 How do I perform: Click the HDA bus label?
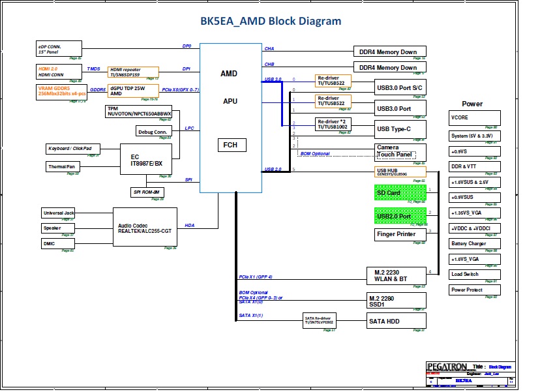click(189, 225)
